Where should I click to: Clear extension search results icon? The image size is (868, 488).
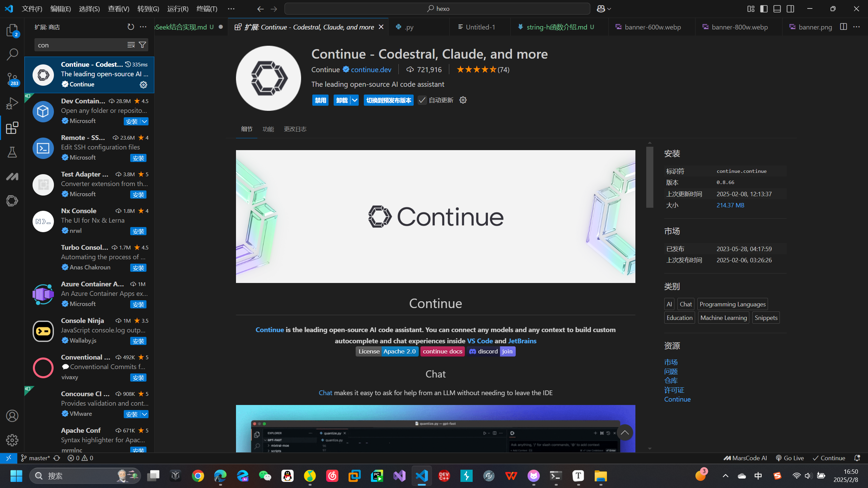point(131,45)
